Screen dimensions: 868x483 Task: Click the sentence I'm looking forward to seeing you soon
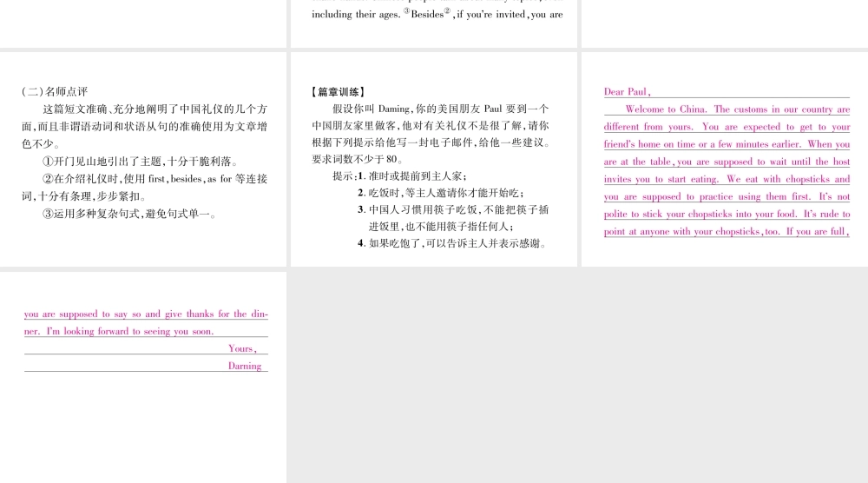coord(130,331)
